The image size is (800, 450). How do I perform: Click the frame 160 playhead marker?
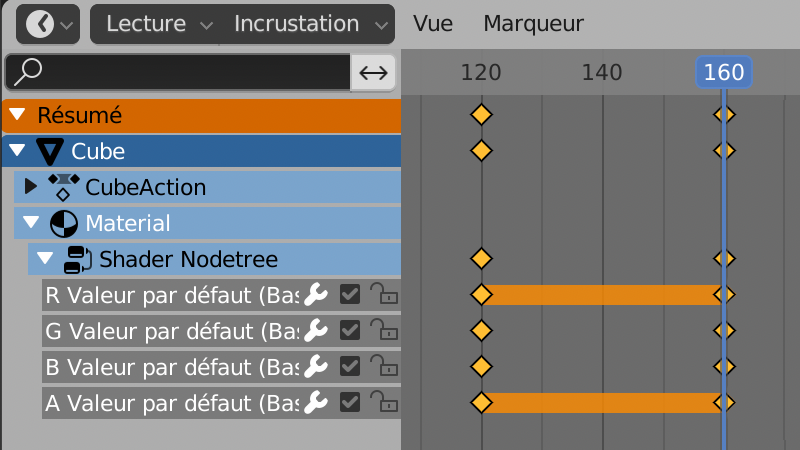(x=723, y=72)
